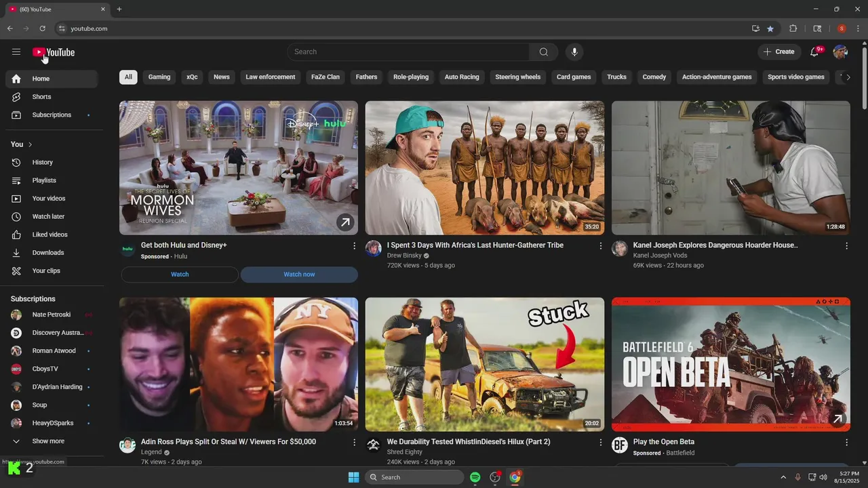Click the Create button

[x=778, y=52]
